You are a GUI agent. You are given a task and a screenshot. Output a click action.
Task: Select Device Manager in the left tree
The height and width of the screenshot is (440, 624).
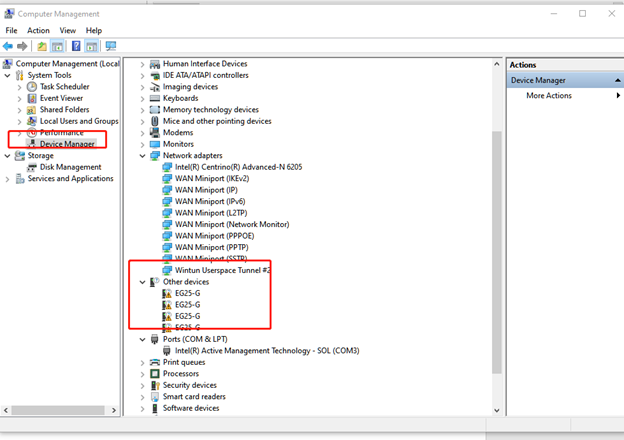pos(67,144)
